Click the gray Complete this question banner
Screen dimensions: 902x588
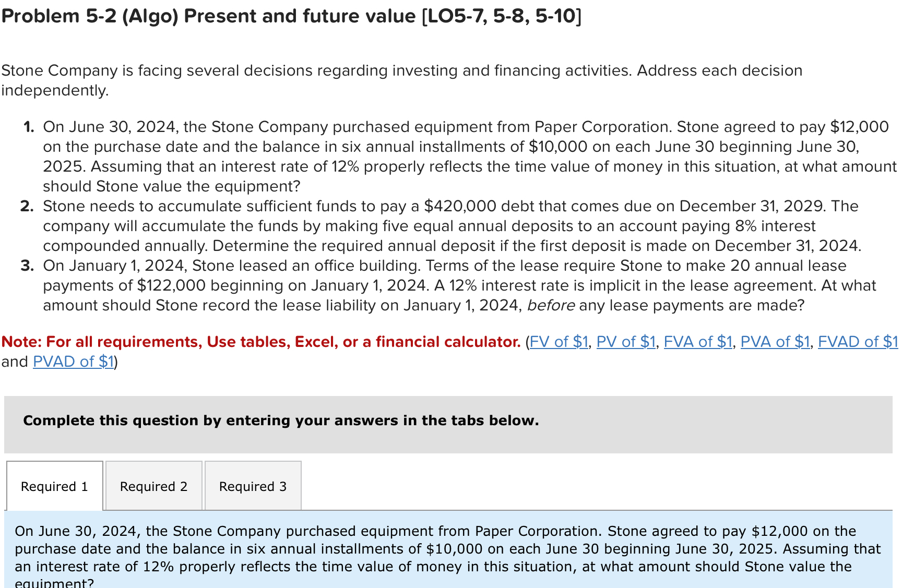click(281, 420)
